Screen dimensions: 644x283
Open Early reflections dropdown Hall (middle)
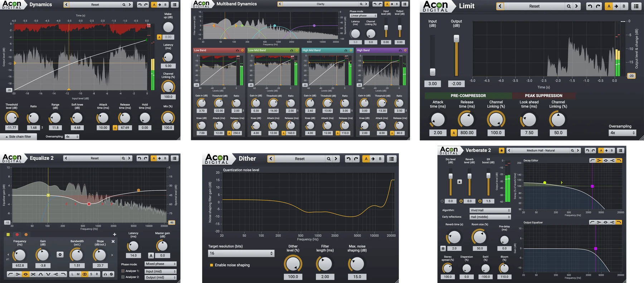490,217
